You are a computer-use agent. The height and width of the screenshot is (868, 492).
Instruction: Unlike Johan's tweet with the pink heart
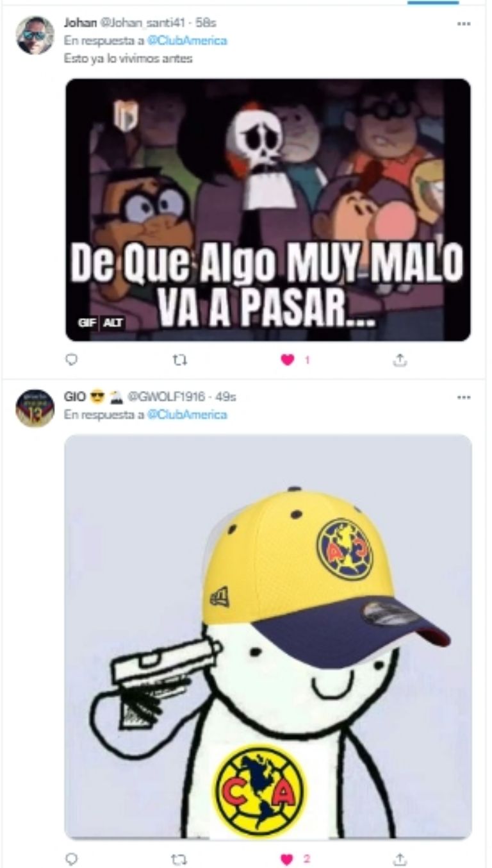[x=288, y=360]
